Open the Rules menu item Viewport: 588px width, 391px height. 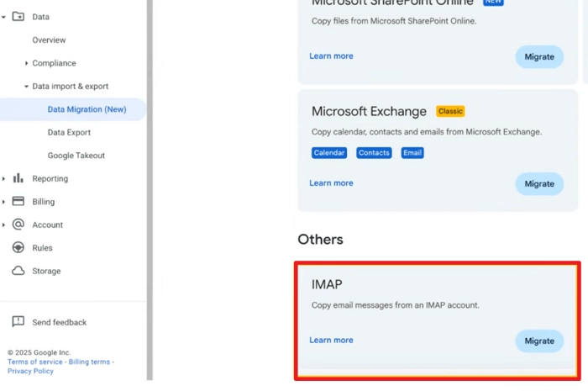pos(42,248)
